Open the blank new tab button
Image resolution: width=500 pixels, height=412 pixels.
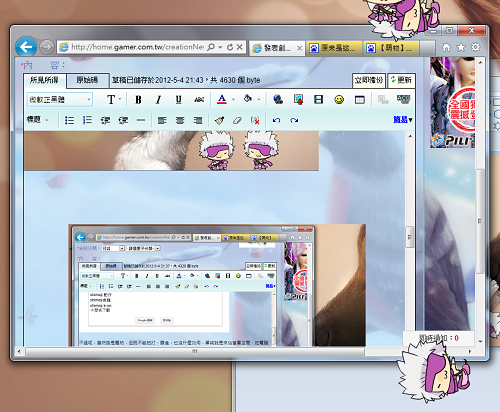(428, 48)
